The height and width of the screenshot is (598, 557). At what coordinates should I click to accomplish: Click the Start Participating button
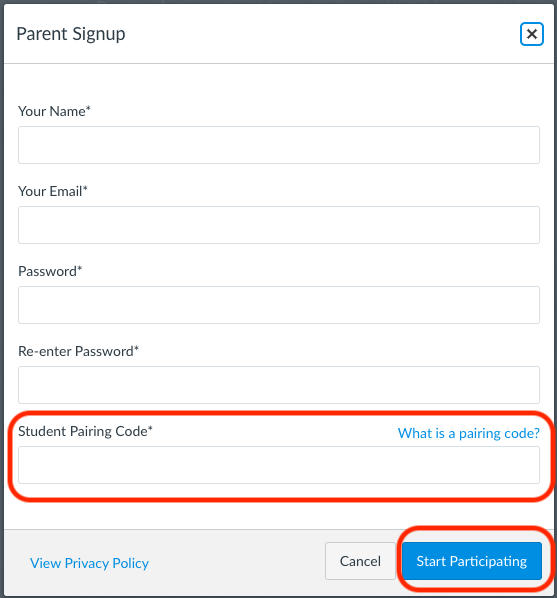(472, 561)
